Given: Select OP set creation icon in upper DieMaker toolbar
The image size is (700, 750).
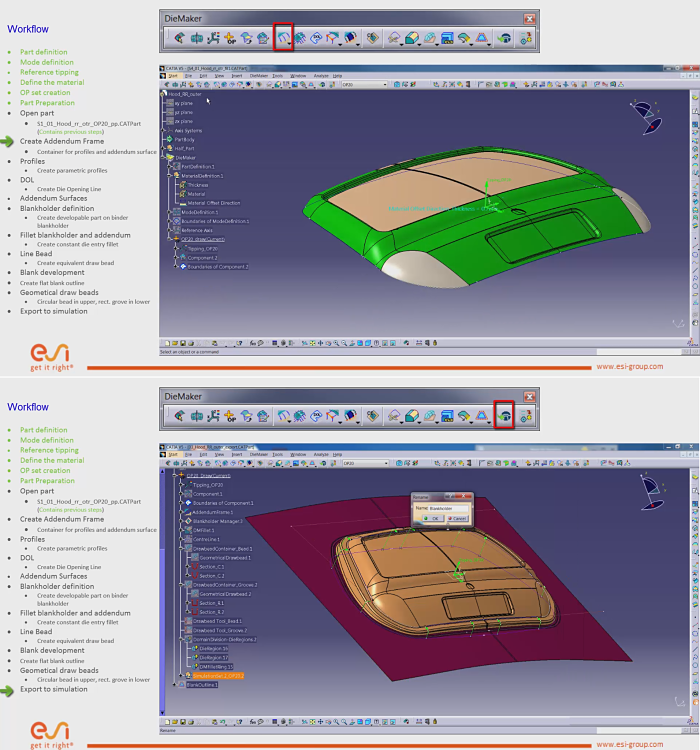Looking at the screenshot, I should click(230, 38).
